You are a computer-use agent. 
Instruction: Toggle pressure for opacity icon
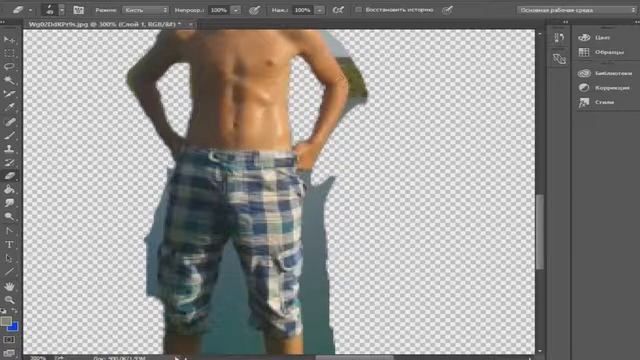tap(254, 10)
